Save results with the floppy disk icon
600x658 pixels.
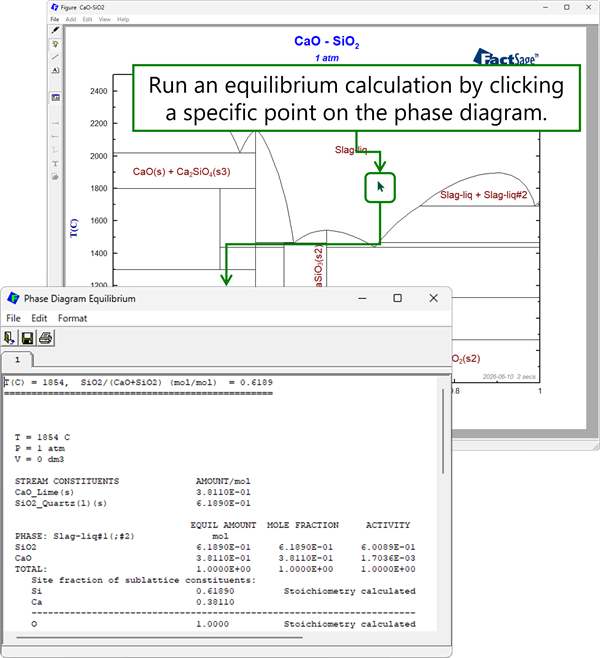click(28, 338)
